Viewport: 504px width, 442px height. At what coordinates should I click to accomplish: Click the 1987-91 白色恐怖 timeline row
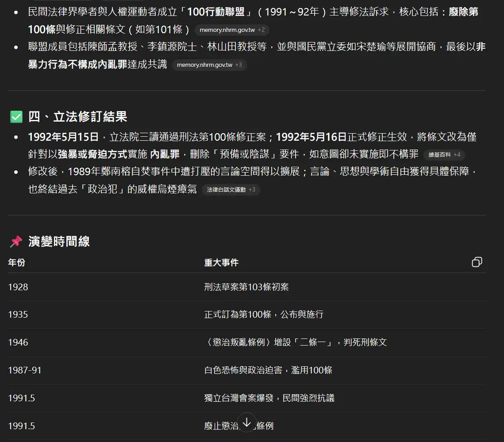177,370
